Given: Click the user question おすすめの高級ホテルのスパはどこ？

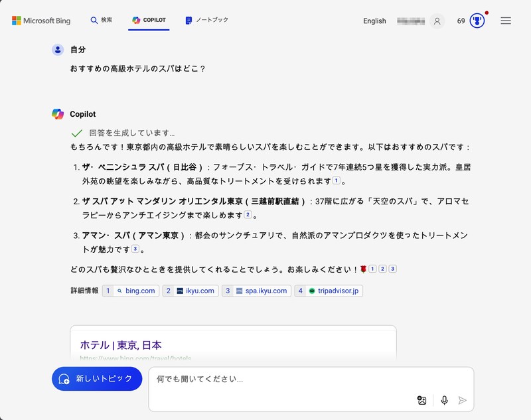Looking at the screenshot, I should coord(137,69).
